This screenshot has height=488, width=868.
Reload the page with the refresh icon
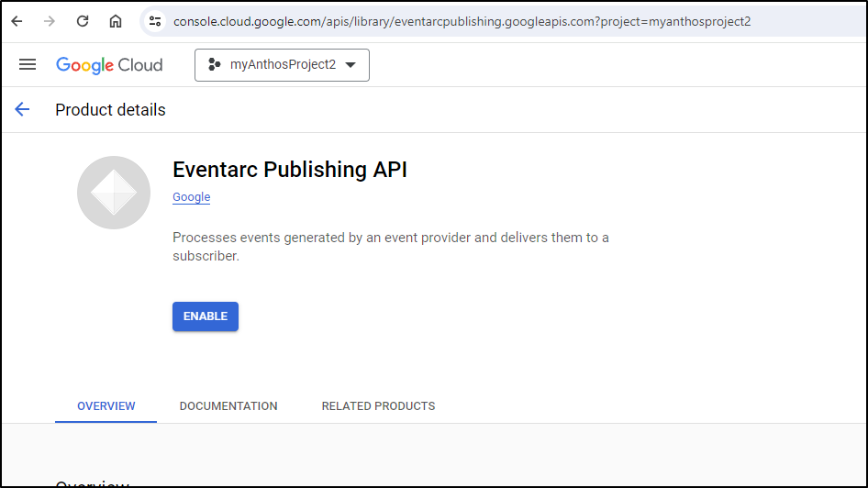point(83,22)
